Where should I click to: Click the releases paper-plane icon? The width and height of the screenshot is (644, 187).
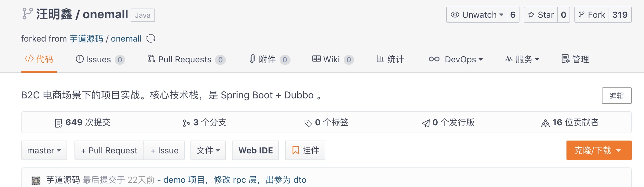(x=425, y=123)
